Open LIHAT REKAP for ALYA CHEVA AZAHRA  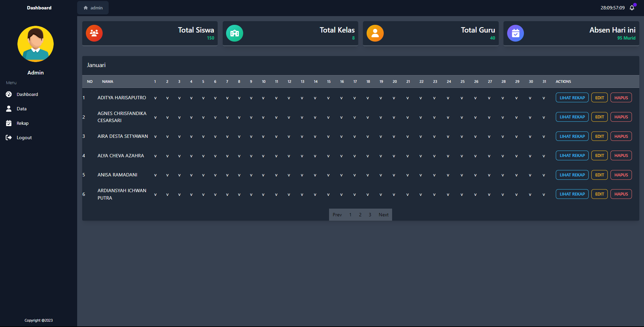pos(572,156)
